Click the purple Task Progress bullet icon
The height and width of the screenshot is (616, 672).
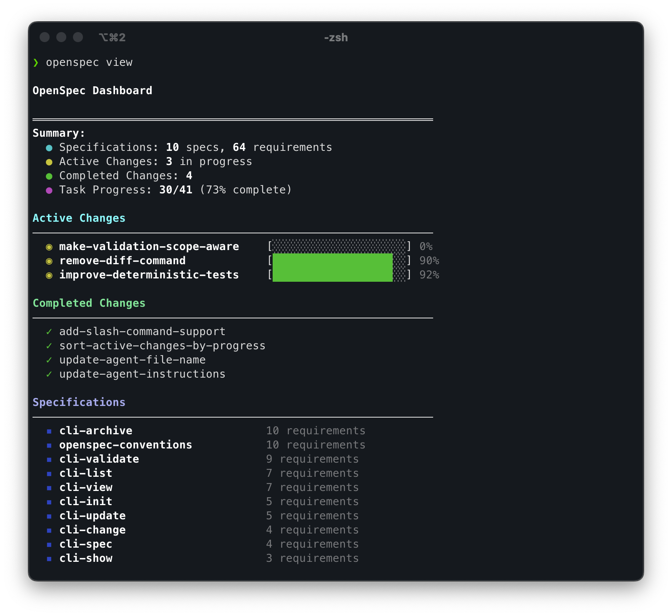point(50,190)
